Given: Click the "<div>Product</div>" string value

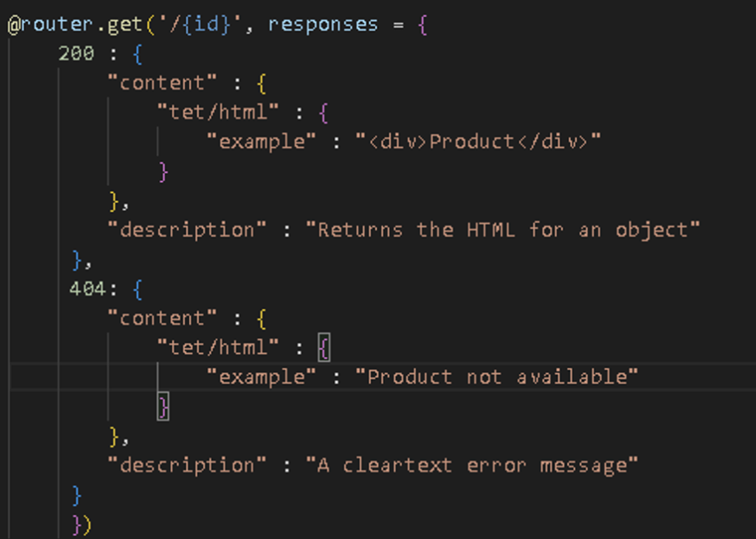Looking at the screenshot, I should point(478,142).
